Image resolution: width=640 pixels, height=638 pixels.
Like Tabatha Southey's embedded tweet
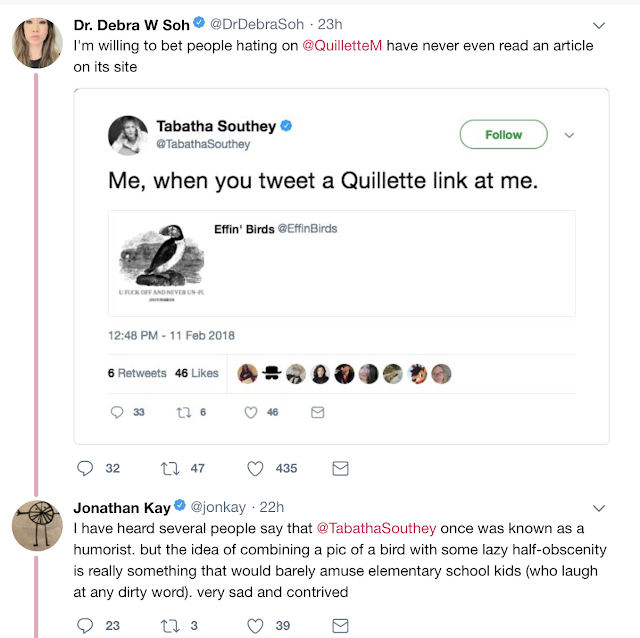click(251, 412)
